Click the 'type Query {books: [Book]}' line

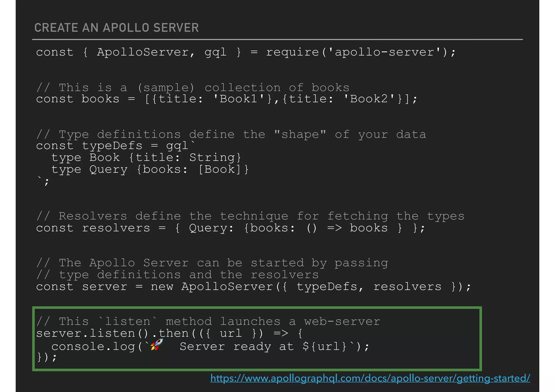(150, 170)
